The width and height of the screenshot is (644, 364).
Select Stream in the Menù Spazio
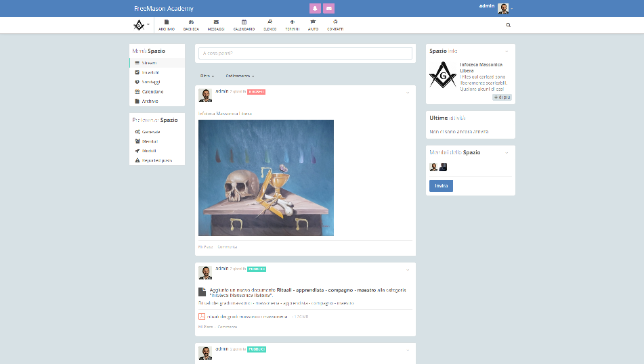[157, 63]
